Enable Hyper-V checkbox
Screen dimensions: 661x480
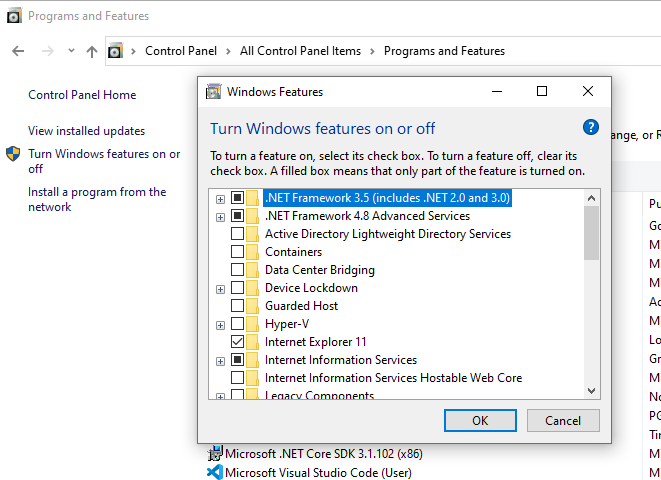point(237,324)
